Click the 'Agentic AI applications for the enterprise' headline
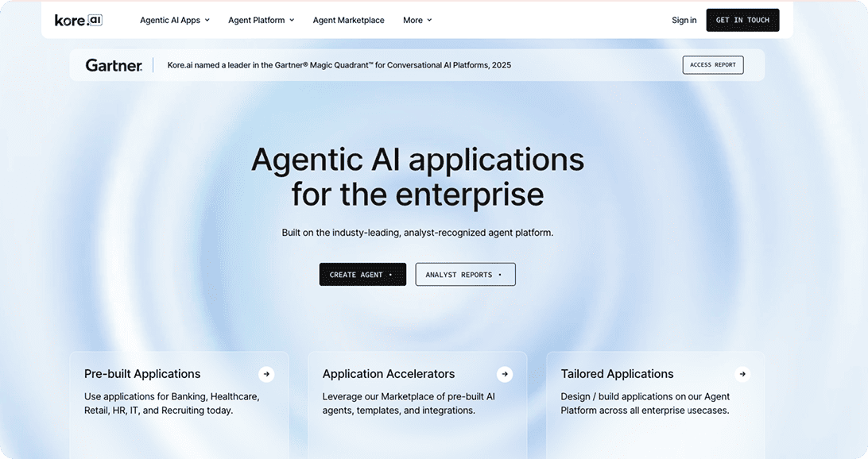 point(417,176)
